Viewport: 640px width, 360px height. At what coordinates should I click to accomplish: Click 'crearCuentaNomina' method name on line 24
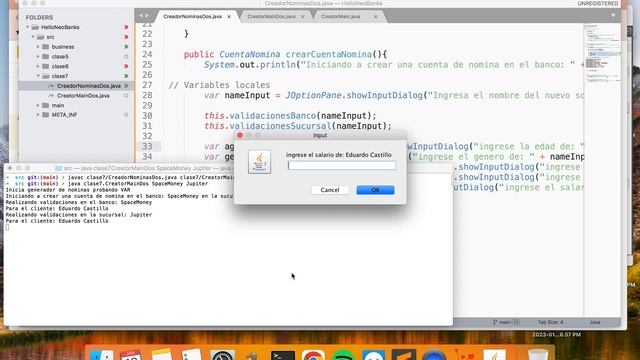coord(329,54)
